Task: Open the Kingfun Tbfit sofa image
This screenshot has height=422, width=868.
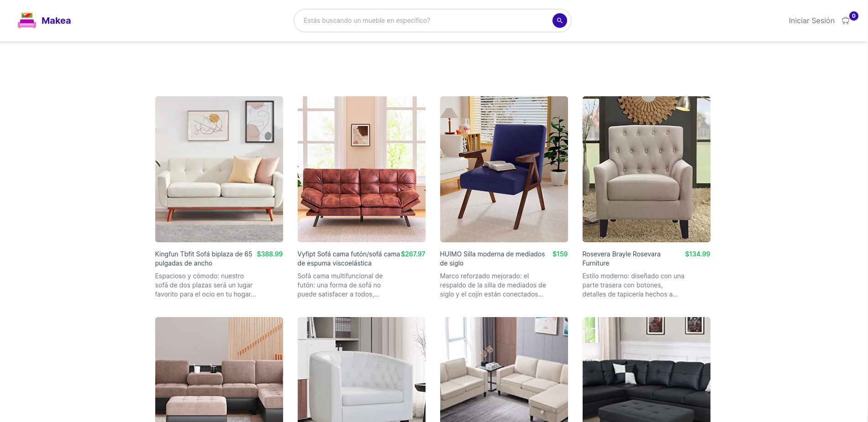Action: click(219, 169)
